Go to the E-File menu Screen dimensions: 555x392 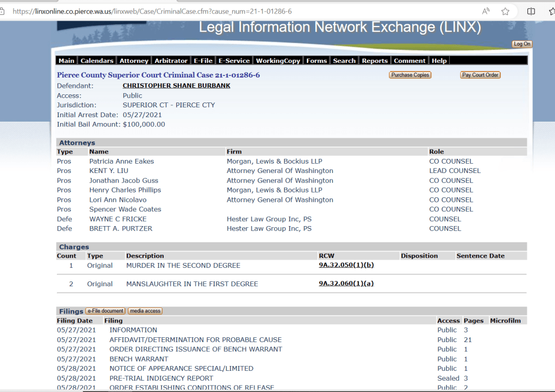203,61
